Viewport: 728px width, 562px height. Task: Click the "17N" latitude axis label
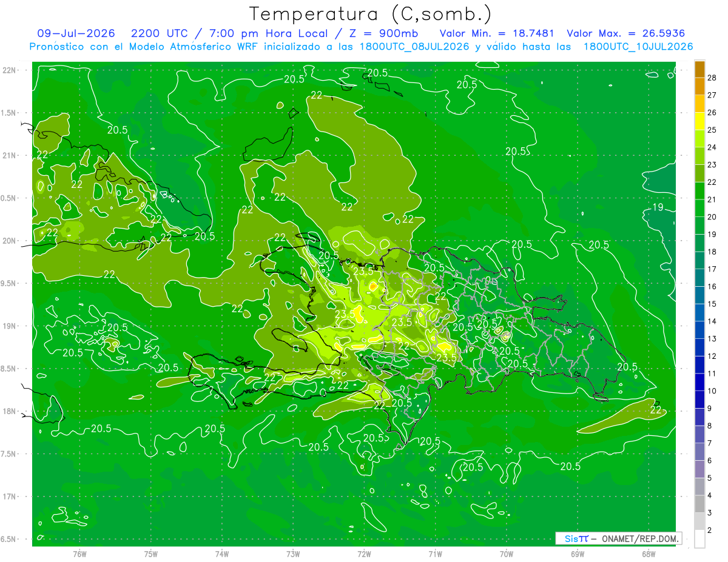coord(10,497)
